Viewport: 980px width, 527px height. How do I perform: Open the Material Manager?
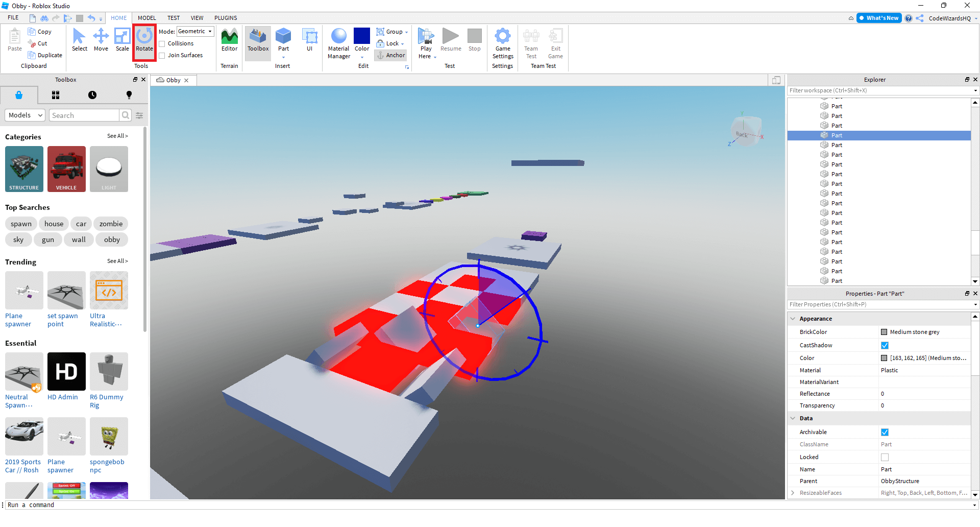(338, 43)
